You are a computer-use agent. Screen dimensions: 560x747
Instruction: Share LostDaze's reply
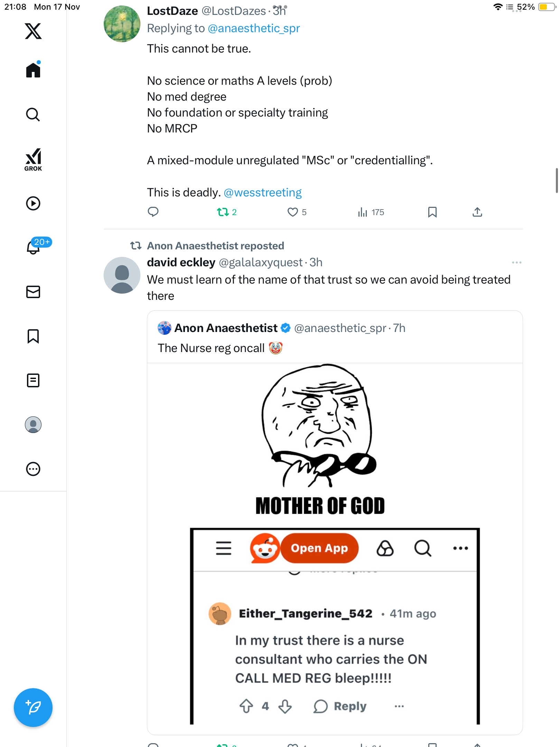(477, 212)
